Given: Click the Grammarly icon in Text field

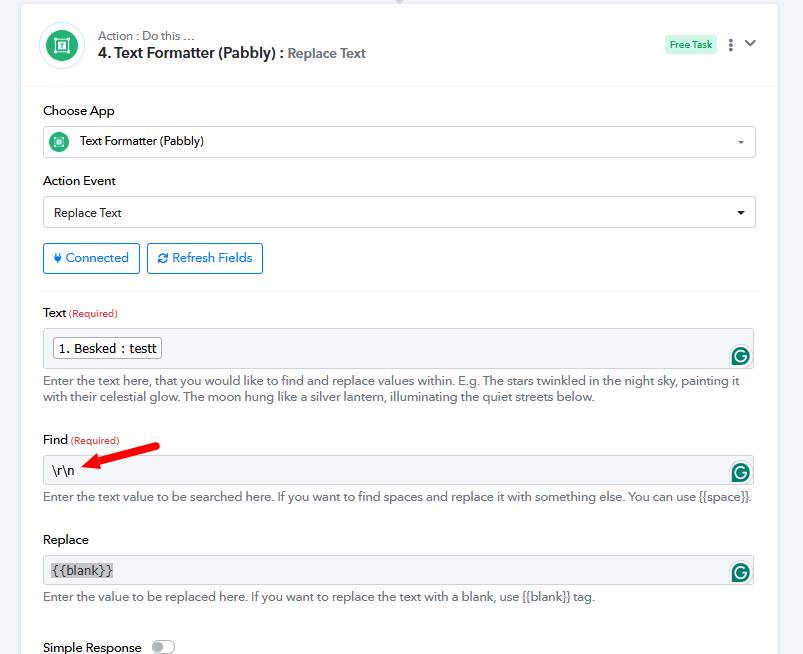Looking at the screenshot, I should tap(741, 355).
